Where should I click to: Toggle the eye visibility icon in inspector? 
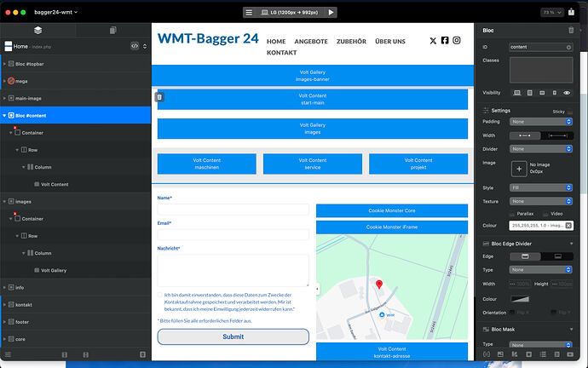[x=567, y=93]
